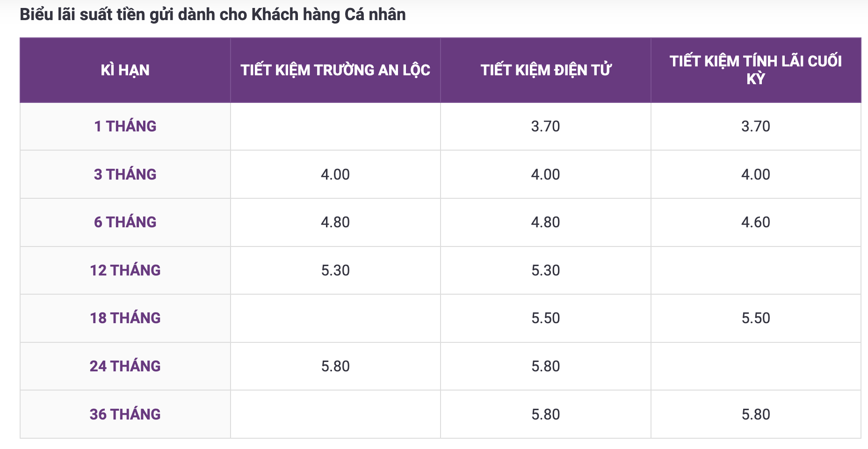Select the 3 THÁNG row label
The width and height of the screenshot is (868, 449).
[125, 174]
